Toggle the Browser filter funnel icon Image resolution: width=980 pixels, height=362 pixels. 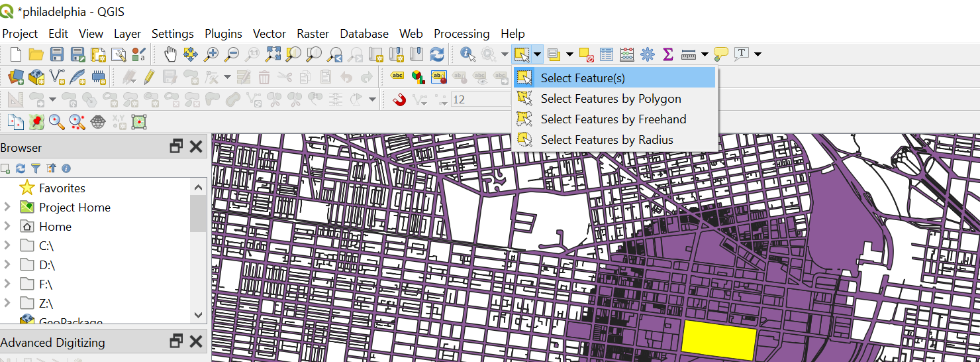(36, 168)
